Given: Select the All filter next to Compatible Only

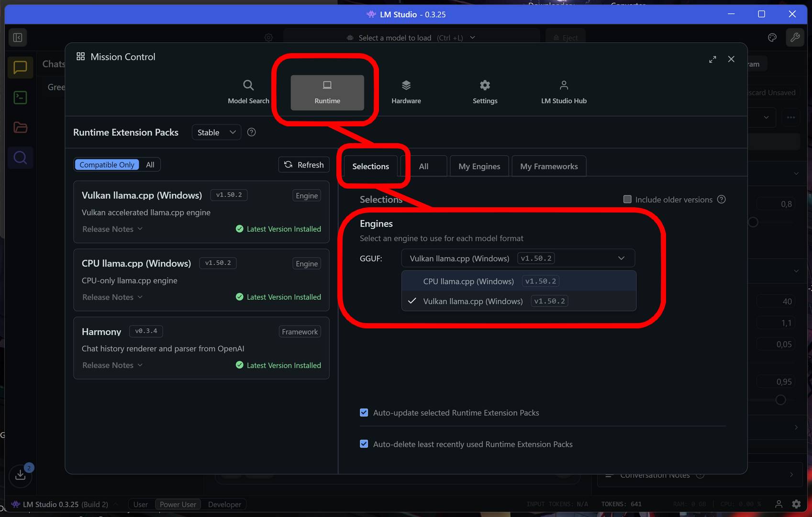Looking at the screenshot, I should (x=150, y=165).
